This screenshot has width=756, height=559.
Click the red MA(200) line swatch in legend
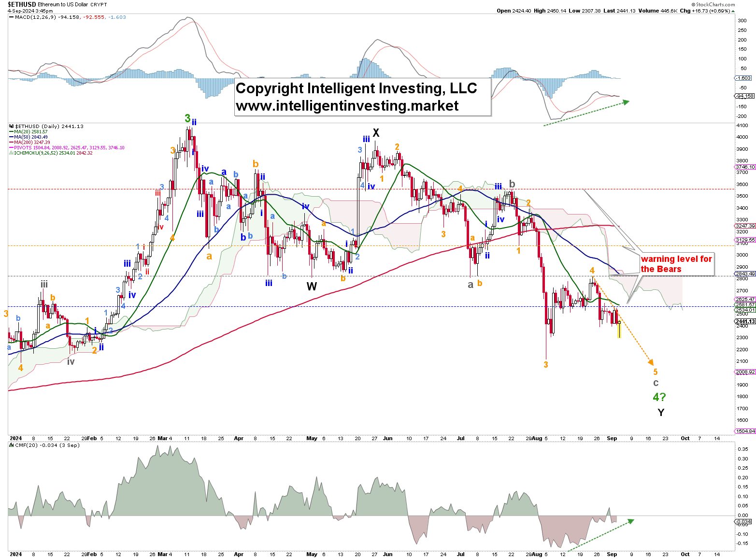click(12, 143)
